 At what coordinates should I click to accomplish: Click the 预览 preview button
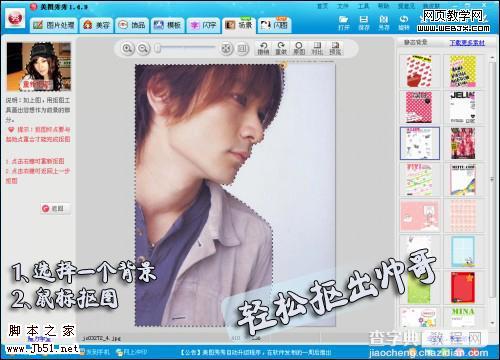pyautogui.click(x=335, y=49)
